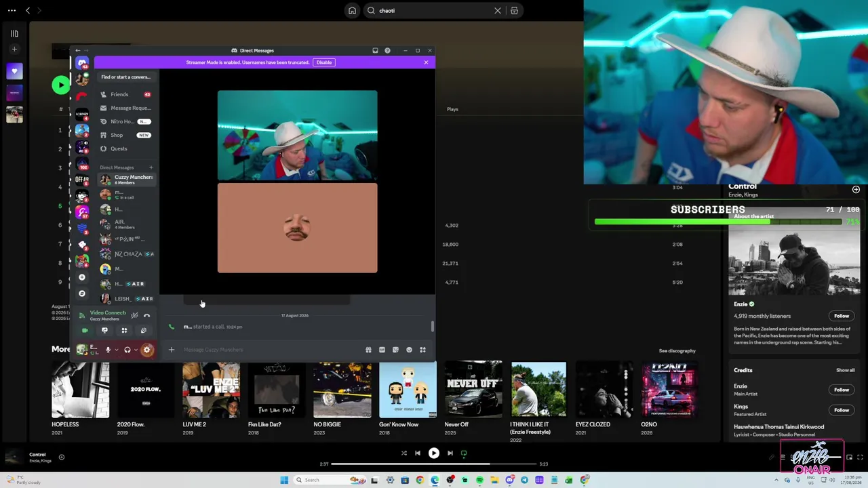Viewport: 868px width, 488px height.
Task: Mute Discord microphone
Action: click(108, 350)
